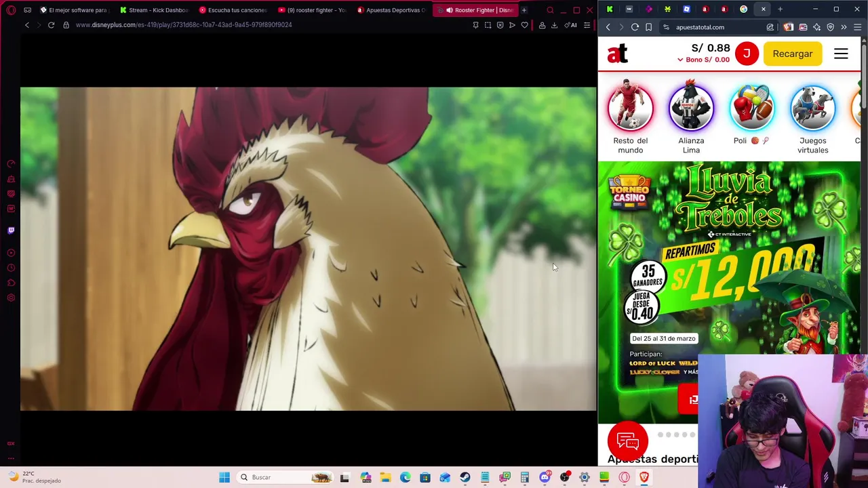868x488 pixels.
Task: Open new tab in Brave window
Action: pyautogui.click(x=781, y=9)
